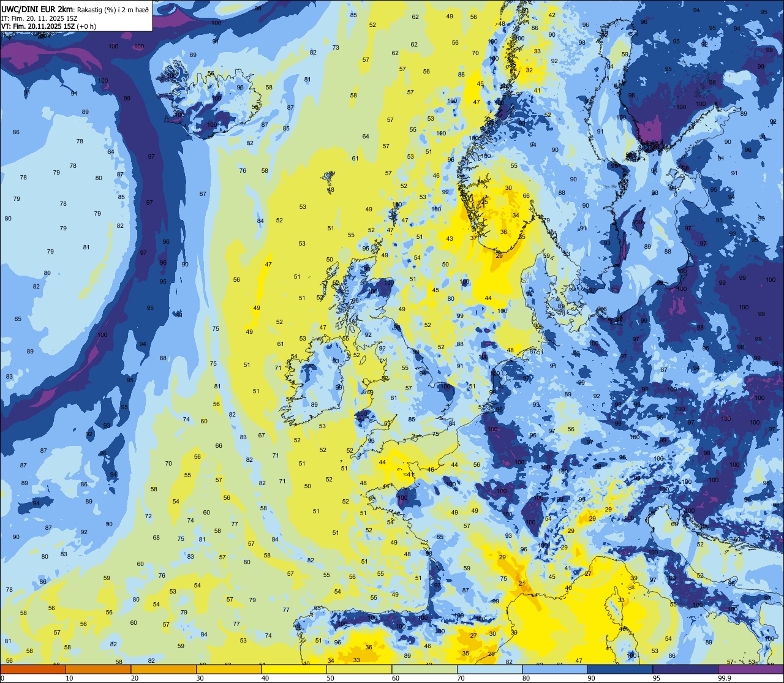Click the legend tick label 99.9
The image size is (784, 683).
pyautogui.click(x=725, y=678)
